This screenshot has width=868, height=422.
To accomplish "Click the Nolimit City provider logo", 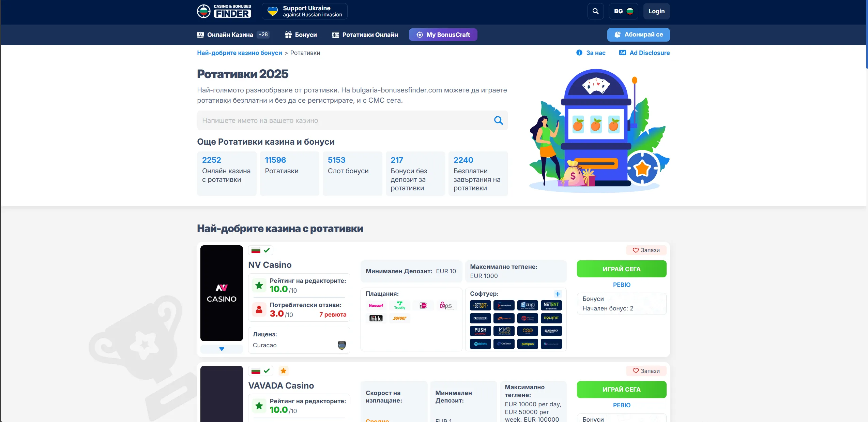I will pyautogui.click(x=551, y=318).
